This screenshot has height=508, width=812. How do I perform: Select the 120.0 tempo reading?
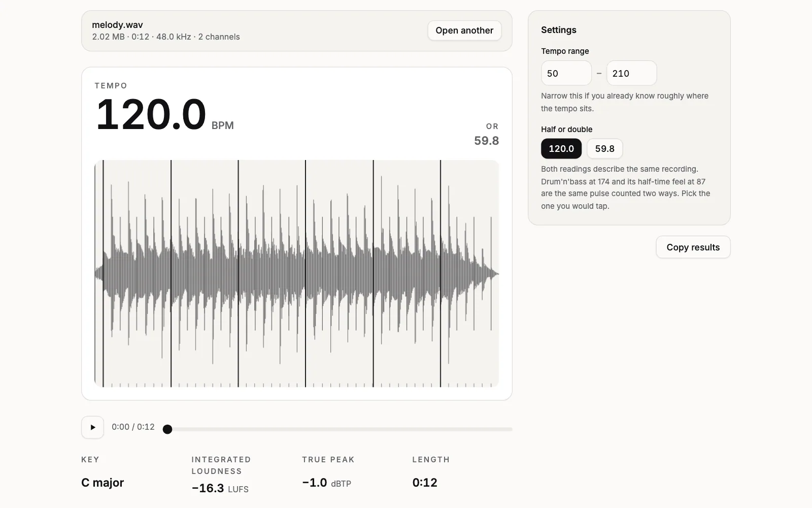pyautogui.click(x=561, y=149)
